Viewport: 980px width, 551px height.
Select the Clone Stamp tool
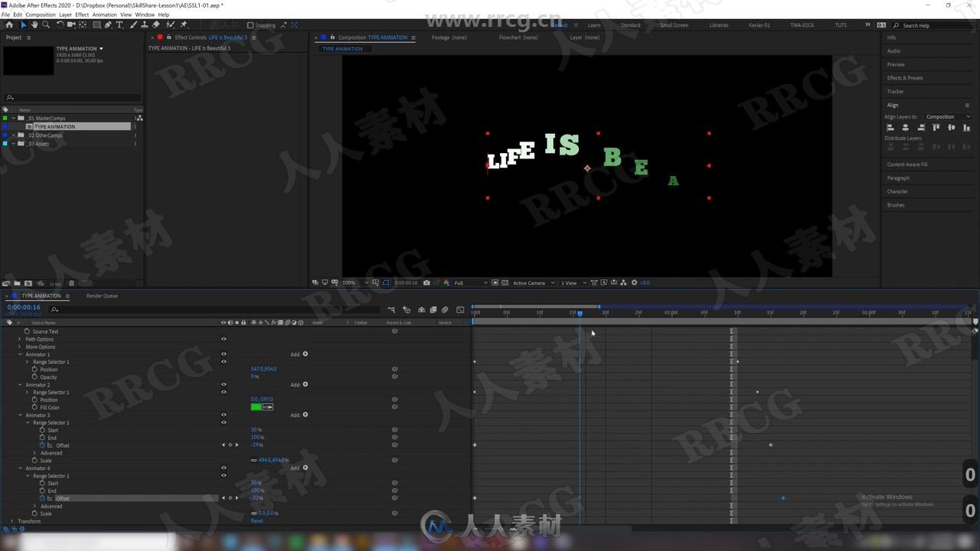[144, 24]
